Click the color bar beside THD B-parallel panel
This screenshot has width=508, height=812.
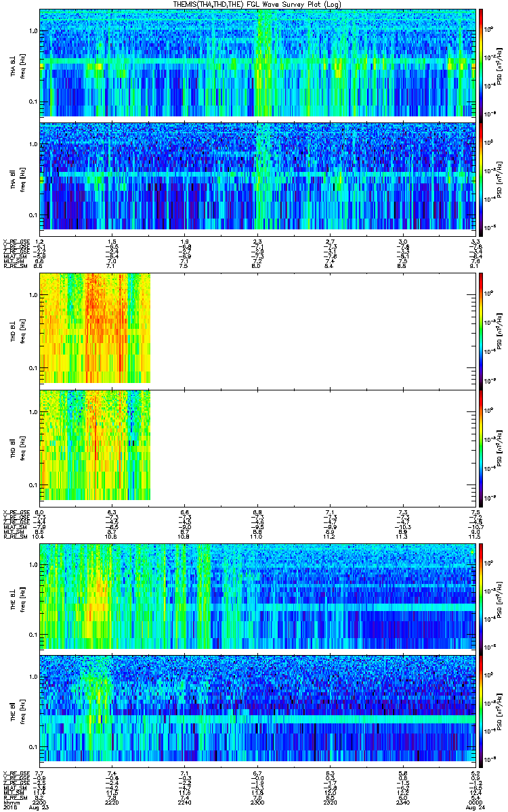point(481,447)
